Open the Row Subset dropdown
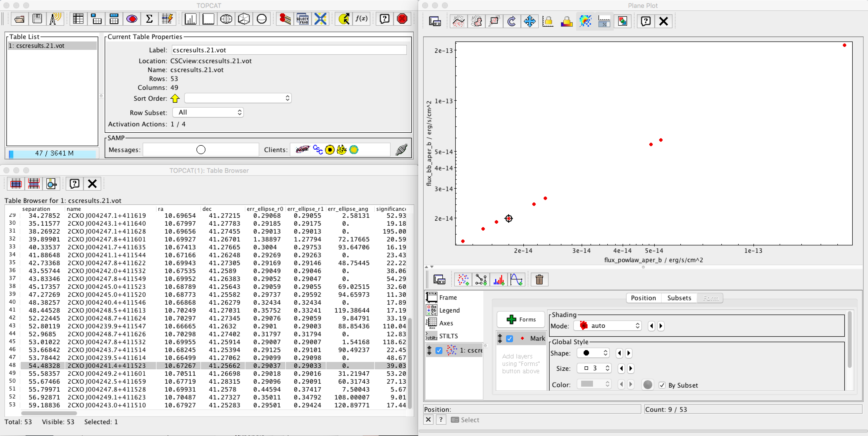868x436 pixels. point(208,113)
